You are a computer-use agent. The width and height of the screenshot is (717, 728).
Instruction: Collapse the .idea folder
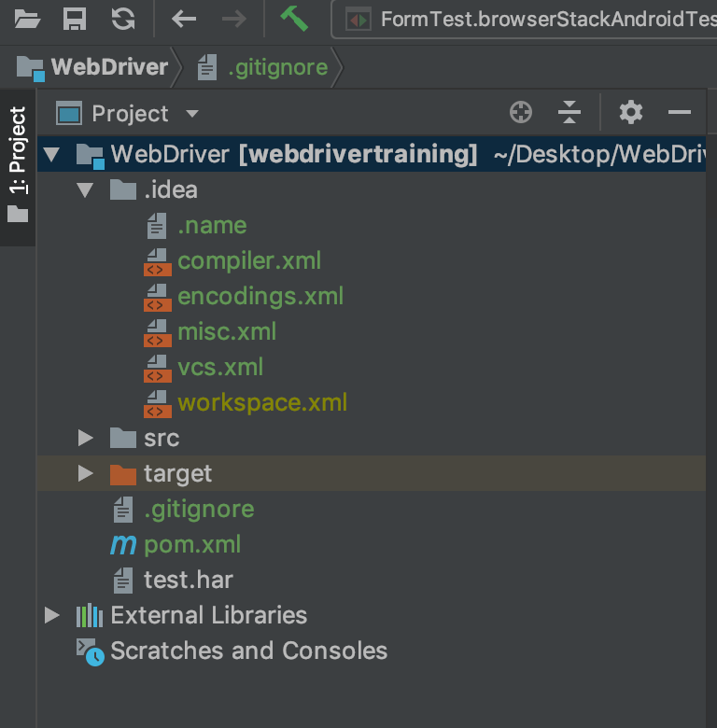[86, 190]
